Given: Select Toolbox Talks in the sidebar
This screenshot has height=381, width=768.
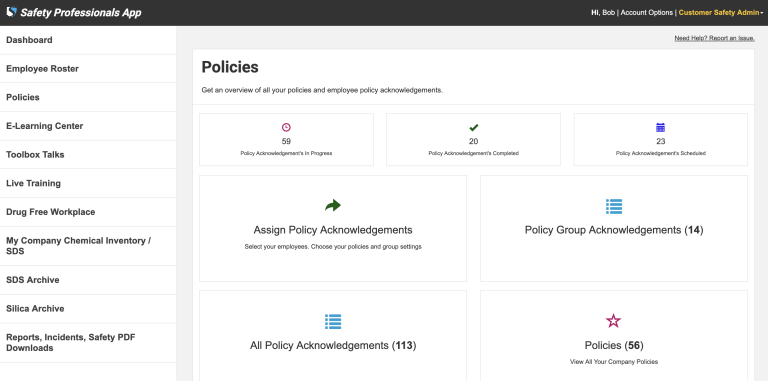Looking at the screenshot, I should (88, 155).
